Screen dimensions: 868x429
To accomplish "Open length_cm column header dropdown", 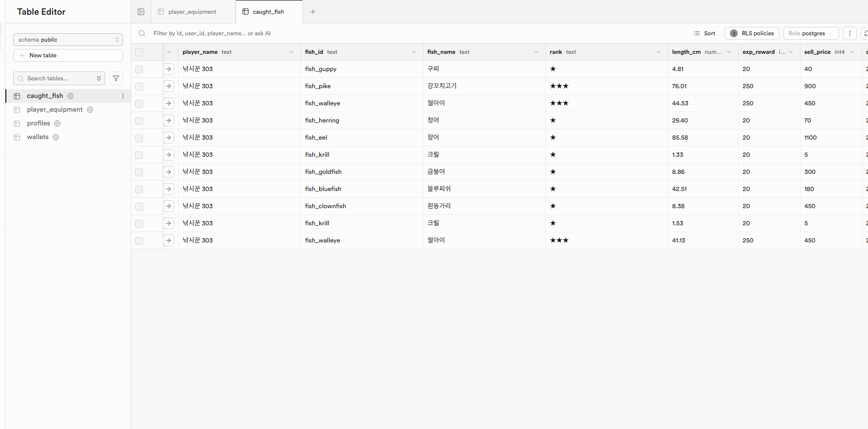I will pos(729,52).
